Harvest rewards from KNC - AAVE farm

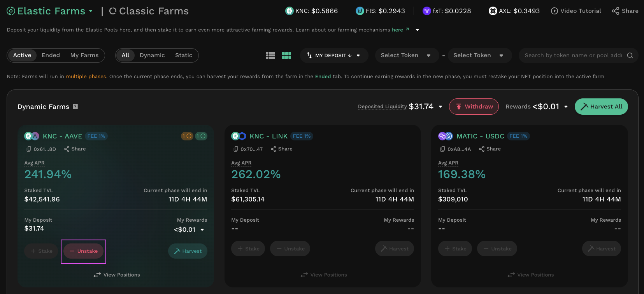tap(188, 251)
